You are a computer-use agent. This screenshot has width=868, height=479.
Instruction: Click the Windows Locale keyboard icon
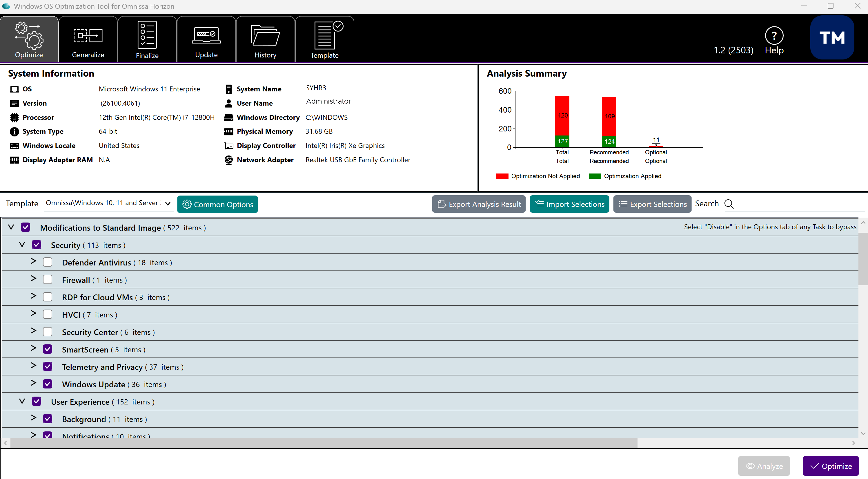[14, 146]
